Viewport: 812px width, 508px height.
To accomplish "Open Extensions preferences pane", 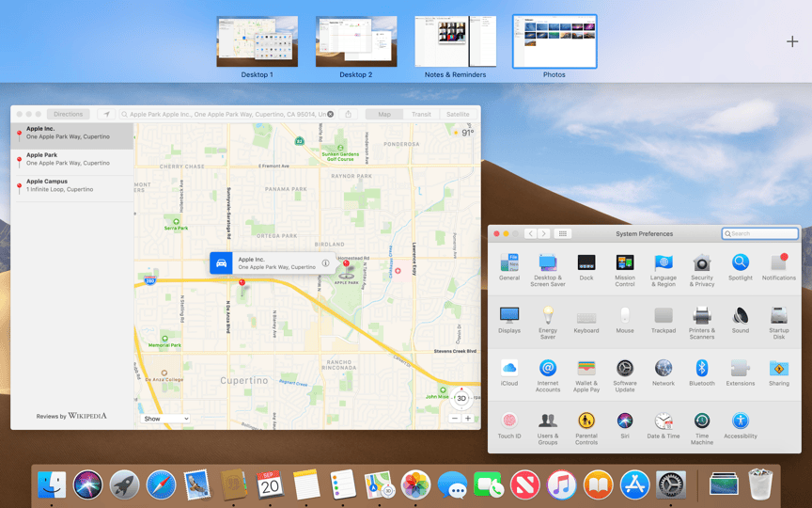I will click(x=740, y=373).
